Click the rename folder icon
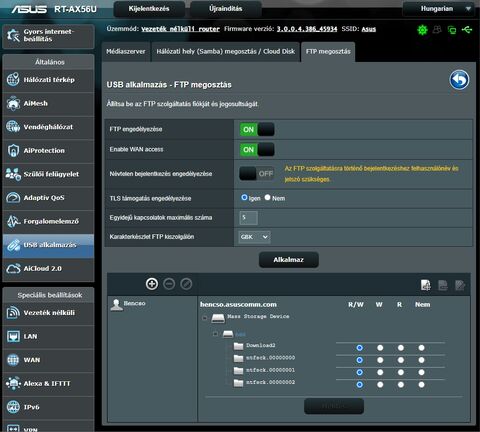 click(x=460, y=285)
